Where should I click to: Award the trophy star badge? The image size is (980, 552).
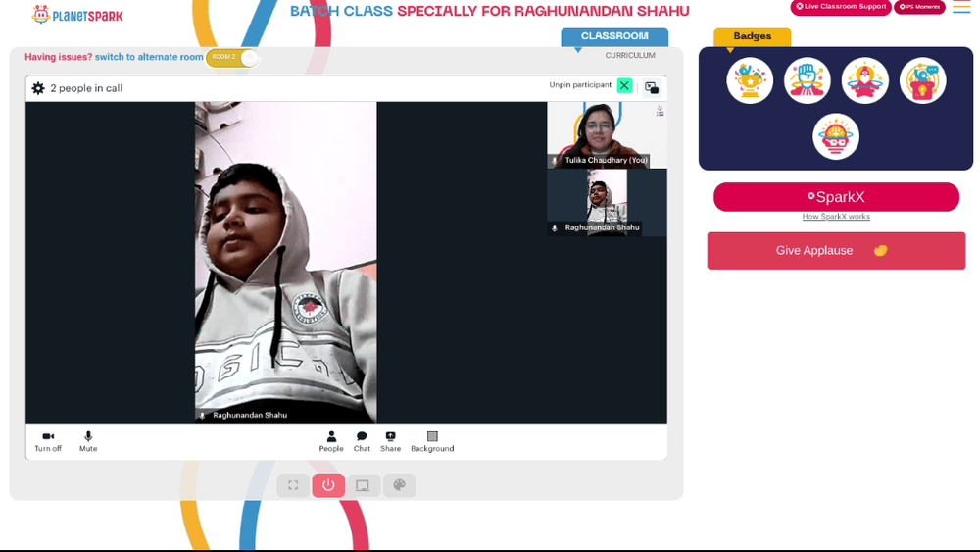(x=750, y=80)
